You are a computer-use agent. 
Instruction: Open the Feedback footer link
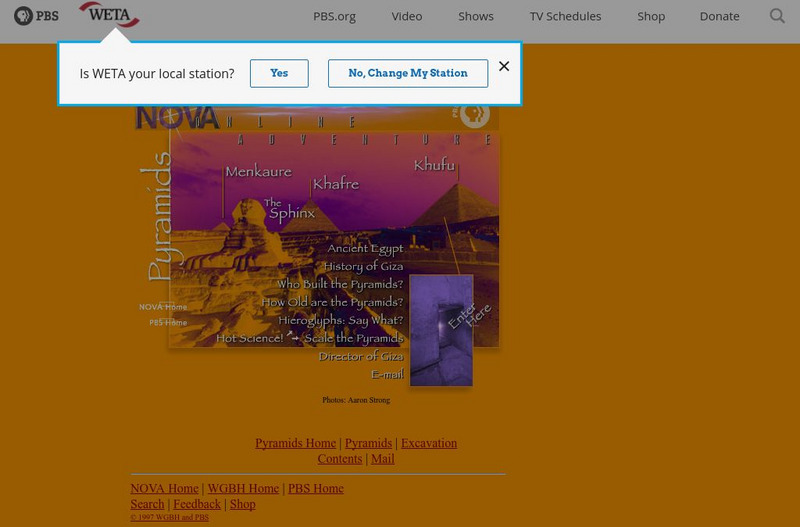pyautogui.click(x=197, y=504)
